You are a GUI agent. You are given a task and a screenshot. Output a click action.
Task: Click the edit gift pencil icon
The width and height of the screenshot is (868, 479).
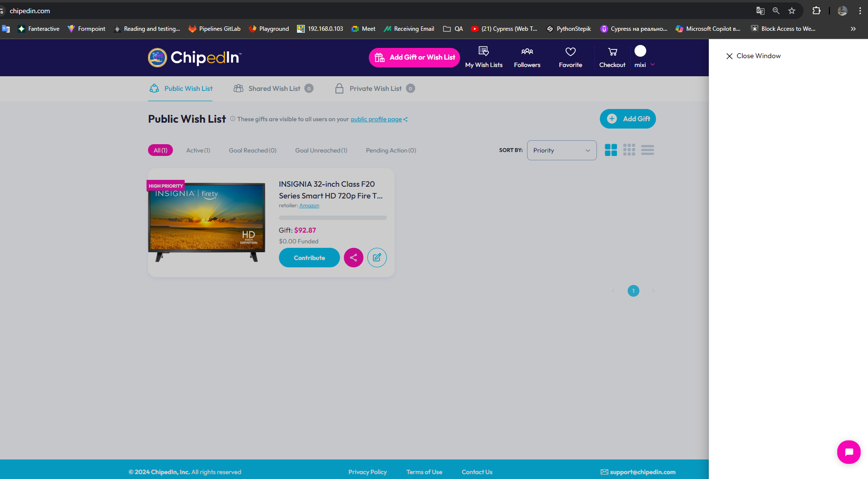tap(377, 258)
